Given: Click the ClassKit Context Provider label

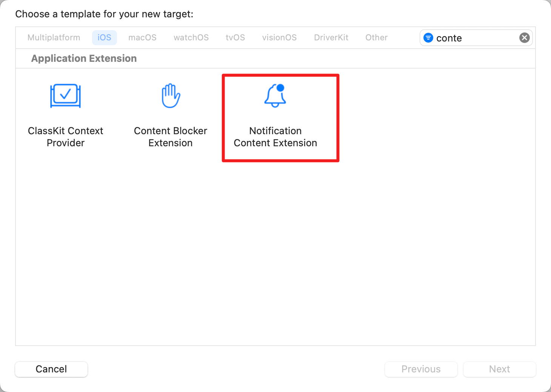Looking at the screenshot, I should pyautogui.click(x=65, y=137).
